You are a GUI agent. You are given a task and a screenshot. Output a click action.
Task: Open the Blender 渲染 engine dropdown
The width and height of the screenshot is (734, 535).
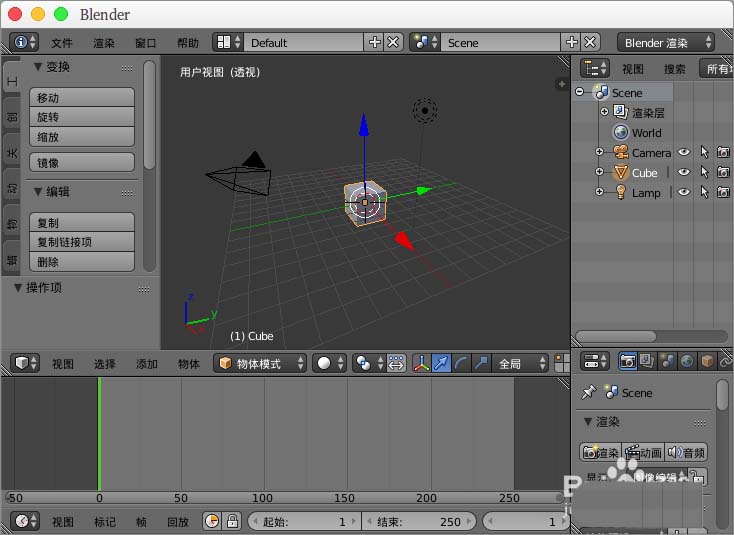[666, 43]
